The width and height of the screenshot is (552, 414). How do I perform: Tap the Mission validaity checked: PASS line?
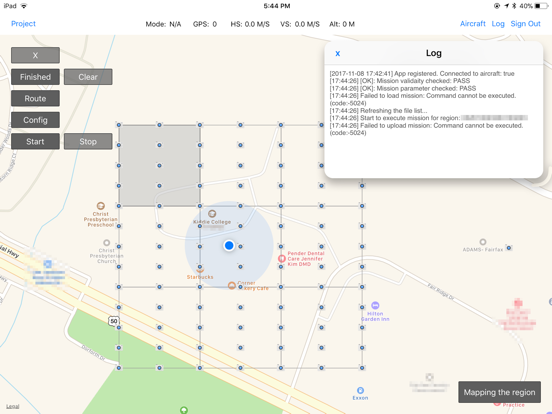[400, 81]
